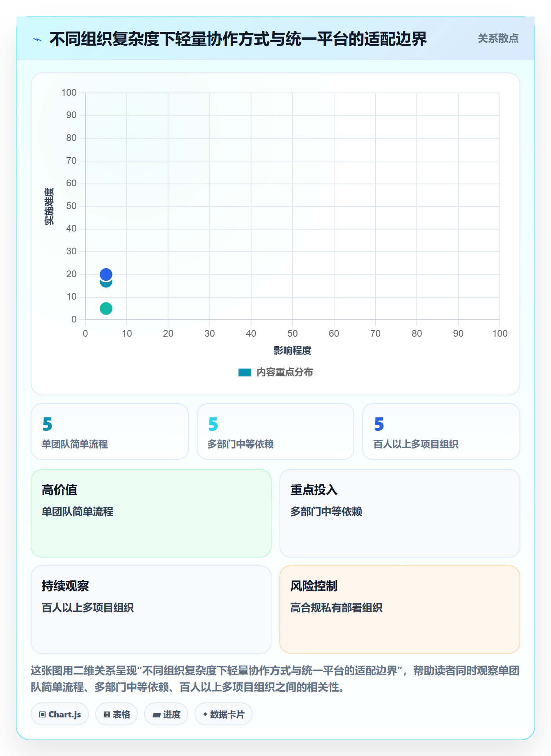Click the bar icon in 进度 chip

[157, 715]
